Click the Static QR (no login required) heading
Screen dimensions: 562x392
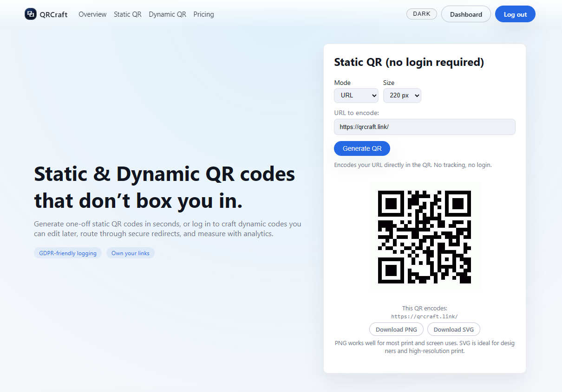click(409, 62)
